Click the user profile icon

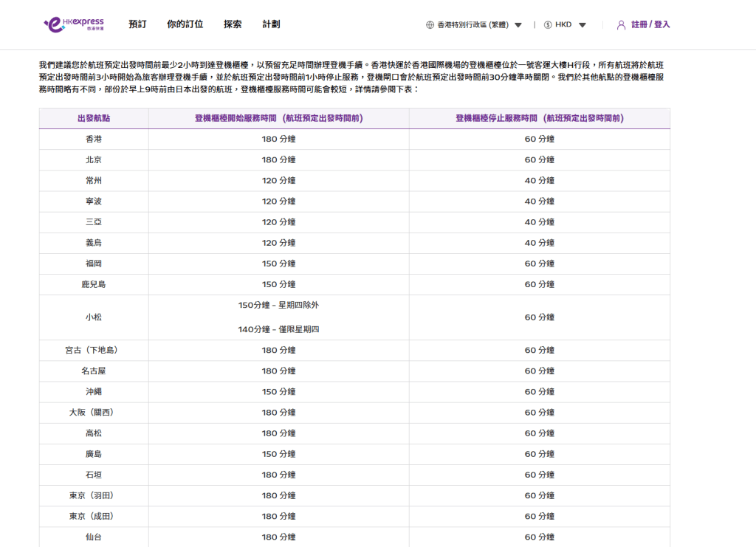point(621,25)
